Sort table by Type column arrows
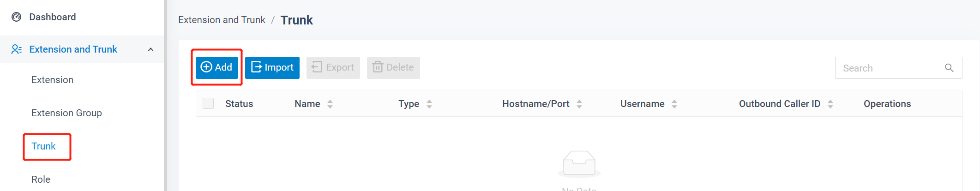 [x=429, y=104]
